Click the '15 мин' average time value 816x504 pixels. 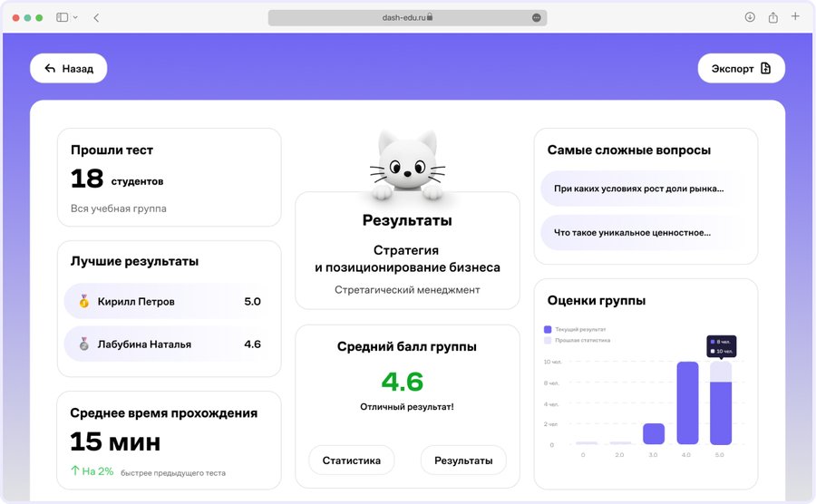[115, 441]
